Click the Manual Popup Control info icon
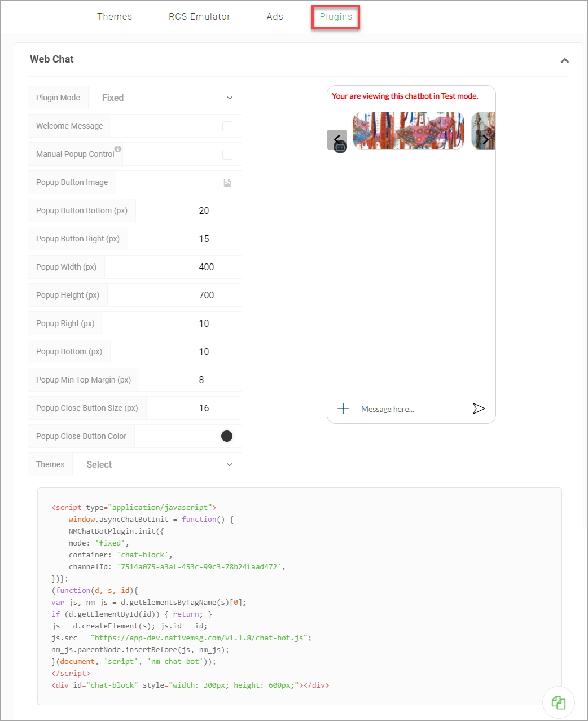The width and height of the screenshot is (588, 721). [x=118, y=149]
